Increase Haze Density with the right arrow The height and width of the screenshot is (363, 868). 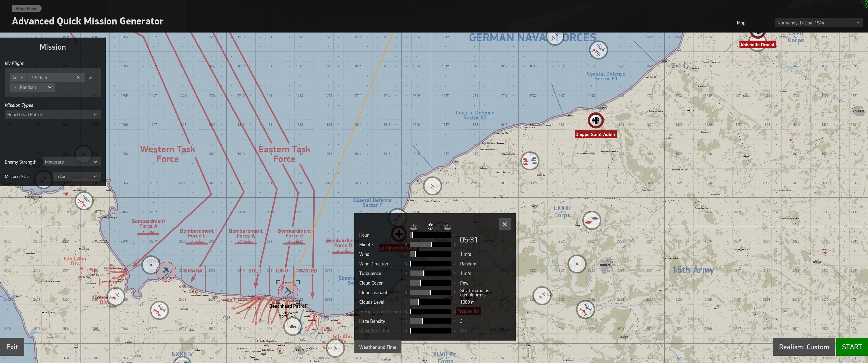coord(454,321)
